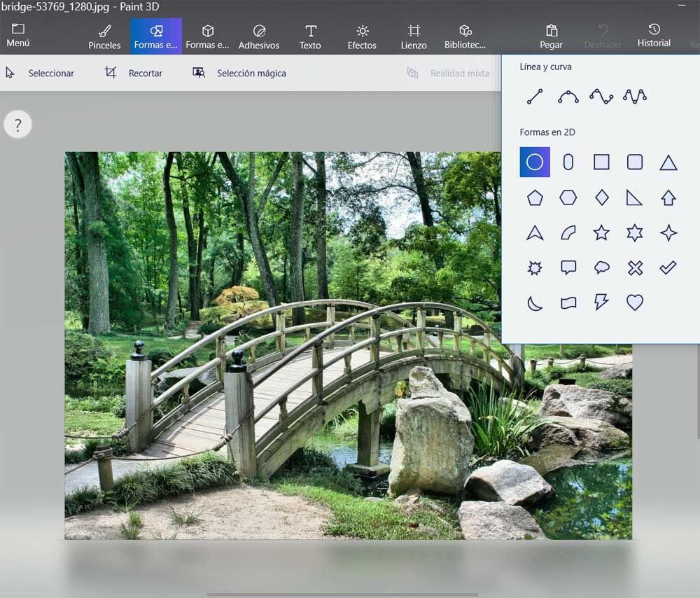Image resolution: width=700 pixels, height=598 pixels.
Task: Pick the rounded square shape
Action: (x=635, y=162)
